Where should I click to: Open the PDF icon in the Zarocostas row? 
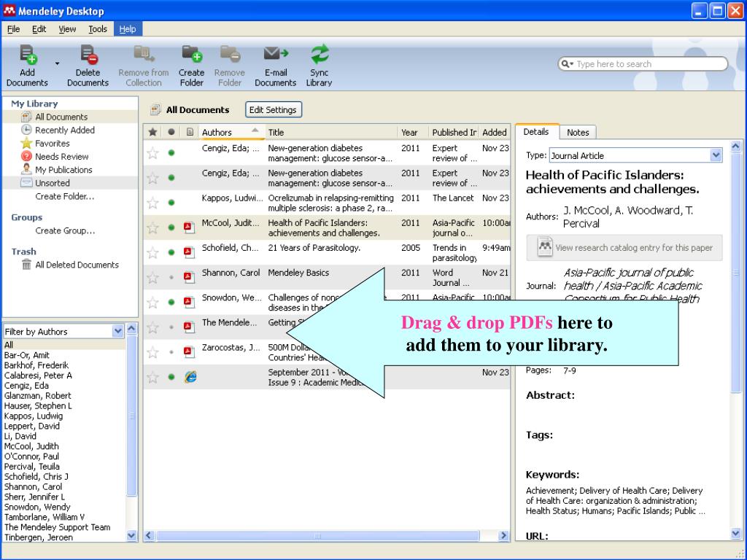pos(189,352)
